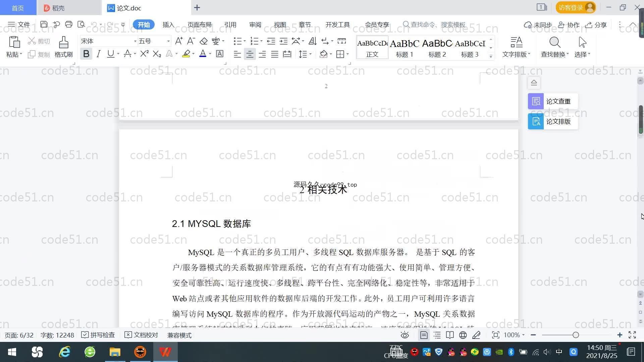Open the font size dropdown (五号)
Viewport: 644px width, 362px height.
(168, 41)
